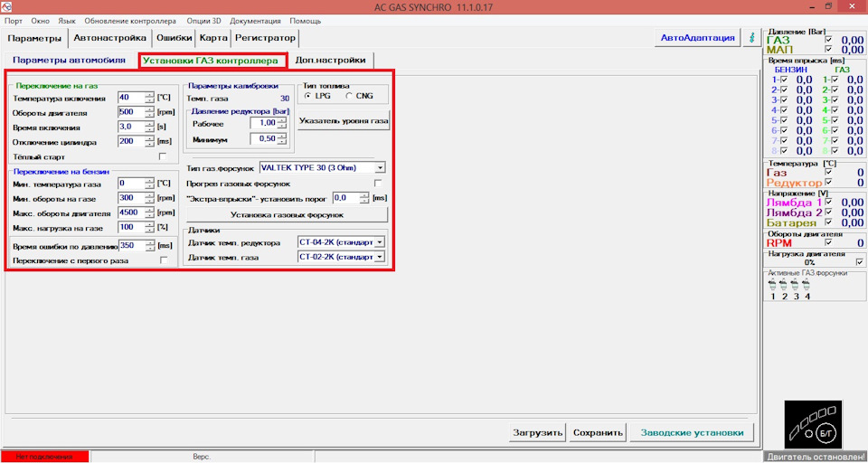Open the Документация menu
This screenshot has width=868, height=463.
click(x=255, y=21)
